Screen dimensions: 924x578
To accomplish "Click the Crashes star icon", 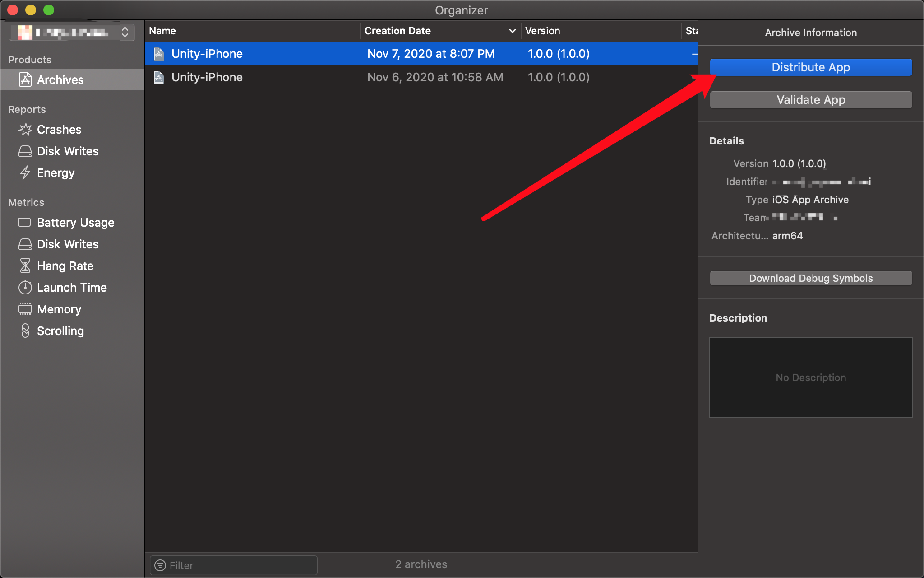I will click(25, 130).
